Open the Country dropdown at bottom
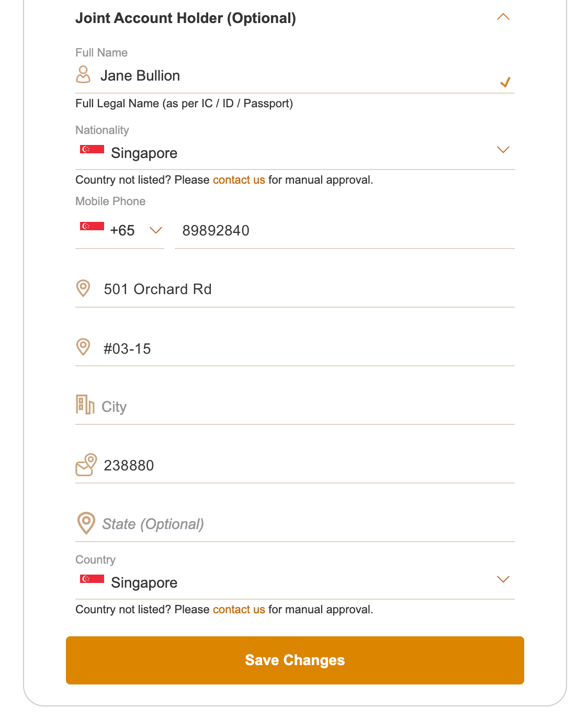Screen dimensions: 588x719 point(503,579)
